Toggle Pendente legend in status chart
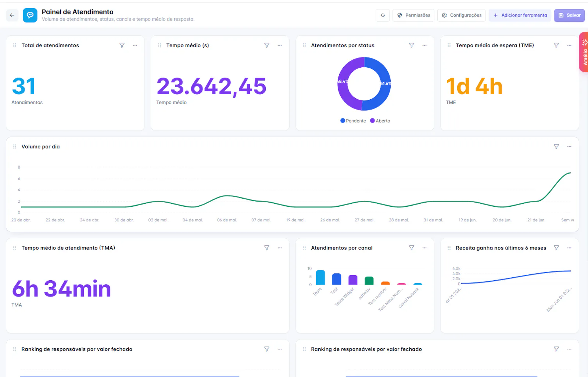Screen dimensions: 588x377 [x=353, y=121]
